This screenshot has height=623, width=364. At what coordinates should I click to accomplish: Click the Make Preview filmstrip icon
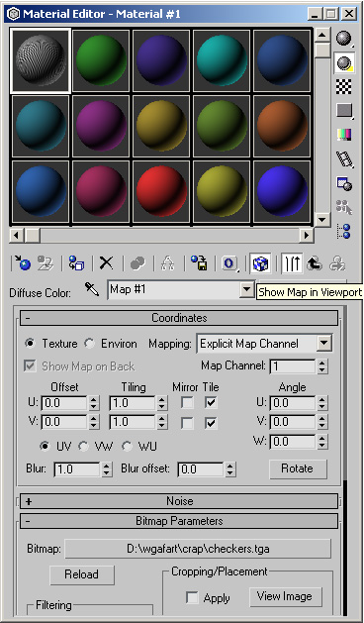pos(344,158)
